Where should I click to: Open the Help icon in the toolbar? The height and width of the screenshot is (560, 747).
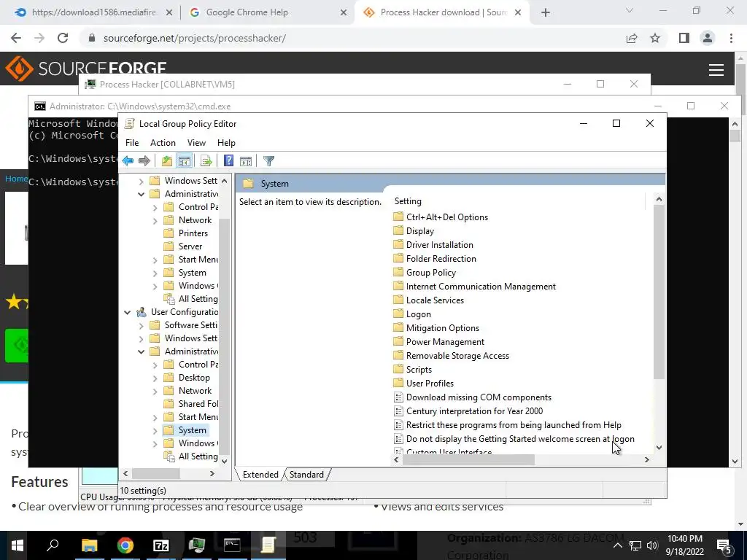pyautogui.click(x=228, y=161)
